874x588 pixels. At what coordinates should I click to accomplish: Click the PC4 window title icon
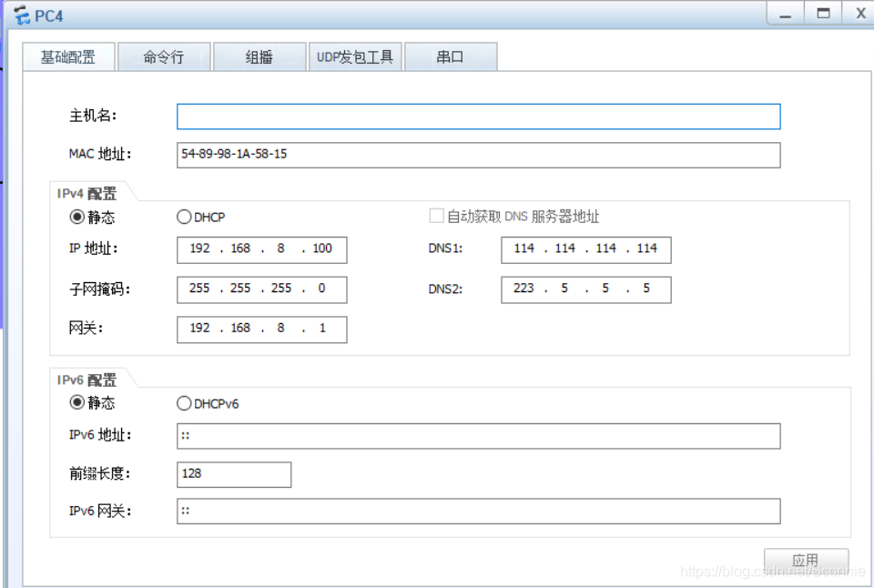click(x=22, y=15)
